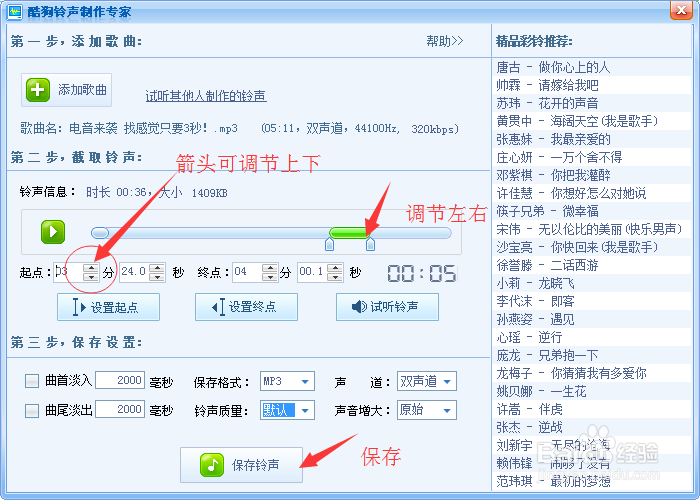This screenshot has width=700, height=500.
Task: Enable the 曲首淡入 fade-in checkbox
Action: [x=32, y=381]
